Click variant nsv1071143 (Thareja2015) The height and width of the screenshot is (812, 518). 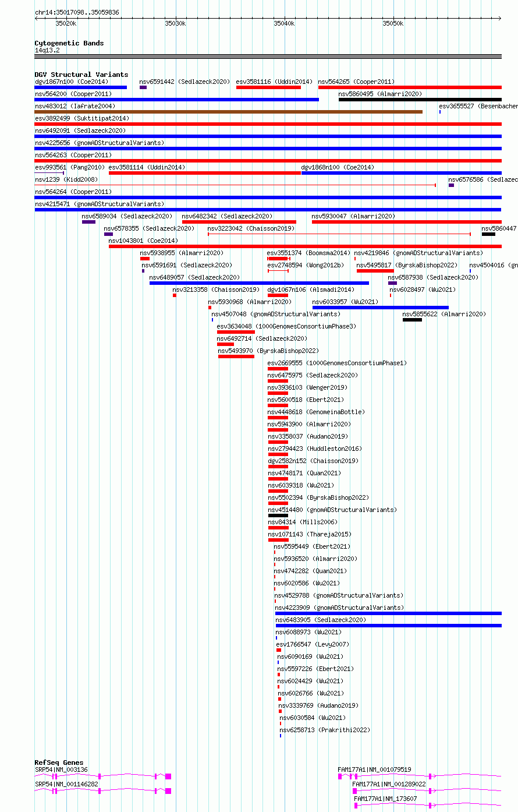(x=278, y=540)
